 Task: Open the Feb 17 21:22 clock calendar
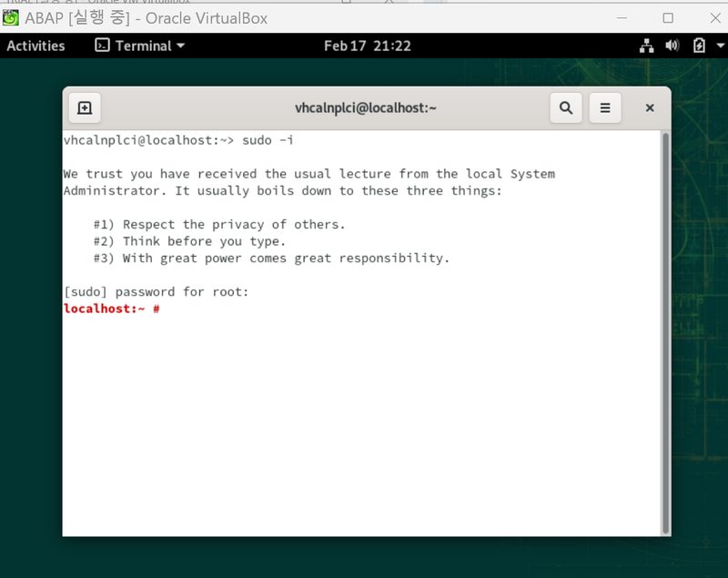[367, 46]
